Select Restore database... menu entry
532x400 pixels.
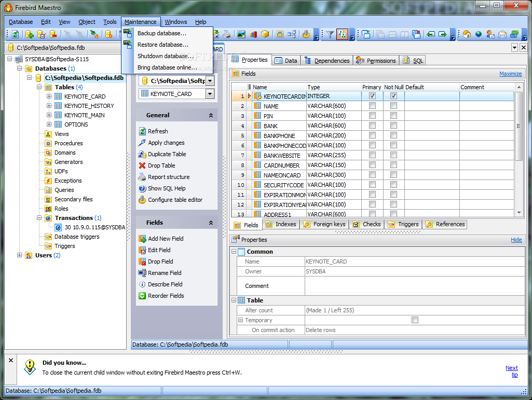pyautogui.click(x=163, y=45)
